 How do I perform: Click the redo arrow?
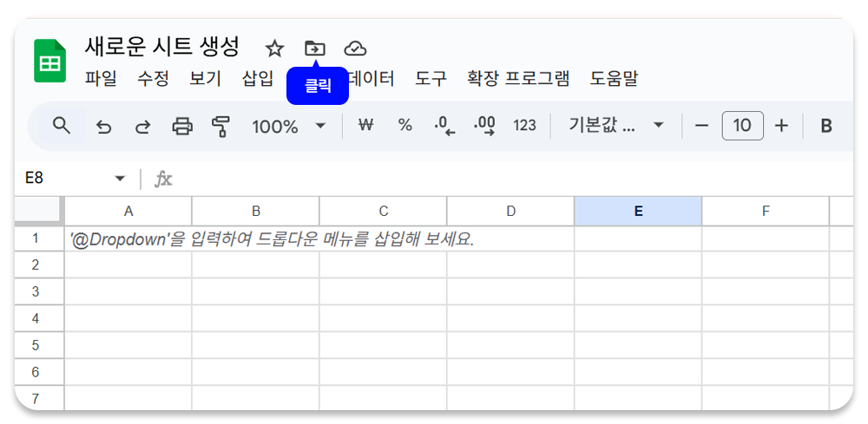pyautogui.click(x=143, y=127)
